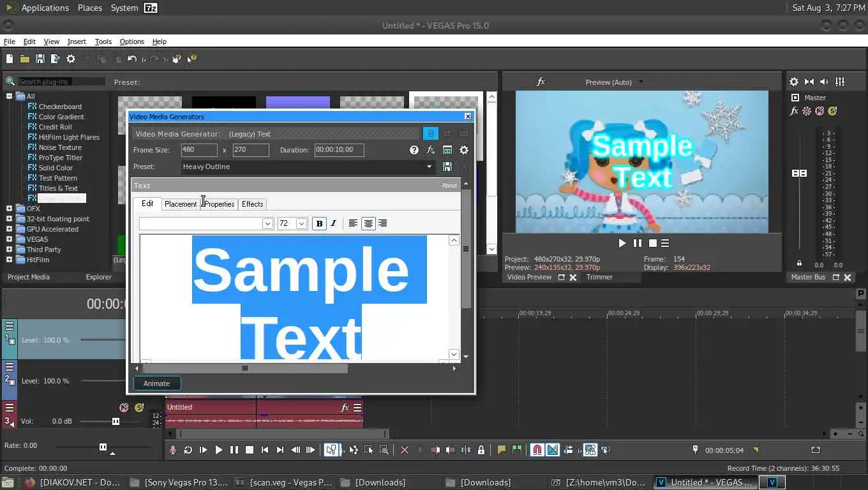Image resolution: width=868 pixels, height=490 pixels.
Task: Toggle Enable Snapping magnet icon
Action: [537, 450]
